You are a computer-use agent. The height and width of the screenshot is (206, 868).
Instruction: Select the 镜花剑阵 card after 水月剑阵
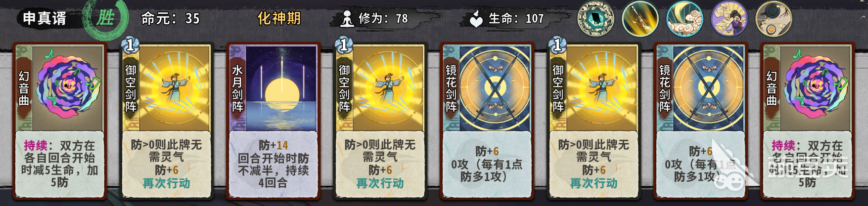tap(487, 122)
